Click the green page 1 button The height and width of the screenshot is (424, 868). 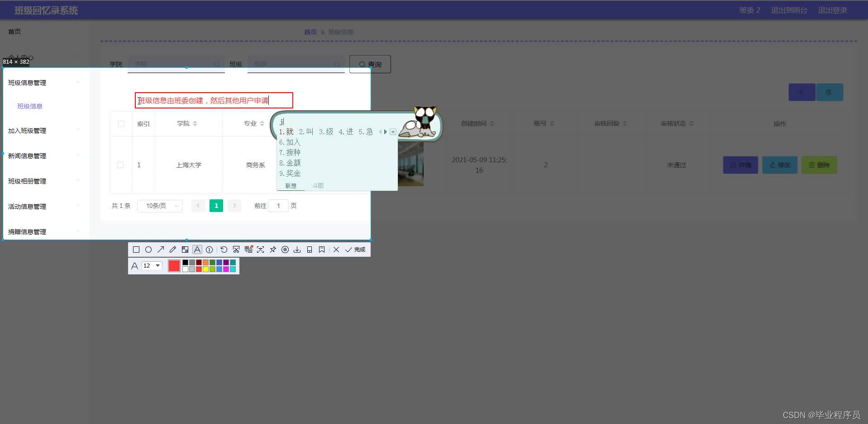(216, 206)
